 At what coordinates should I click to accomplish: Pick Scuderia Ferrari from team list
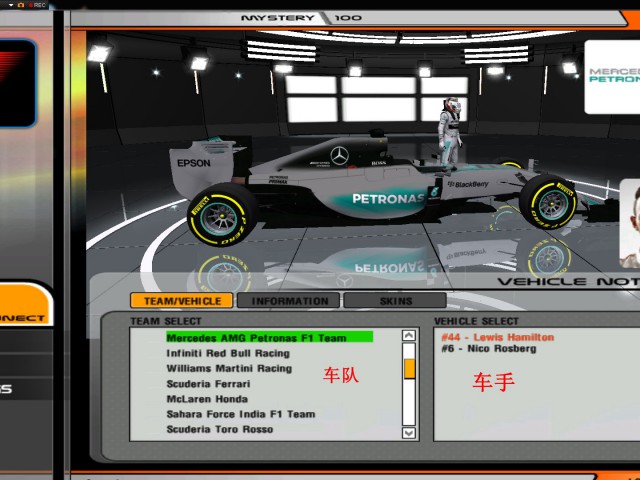click(x=208, y=384)
